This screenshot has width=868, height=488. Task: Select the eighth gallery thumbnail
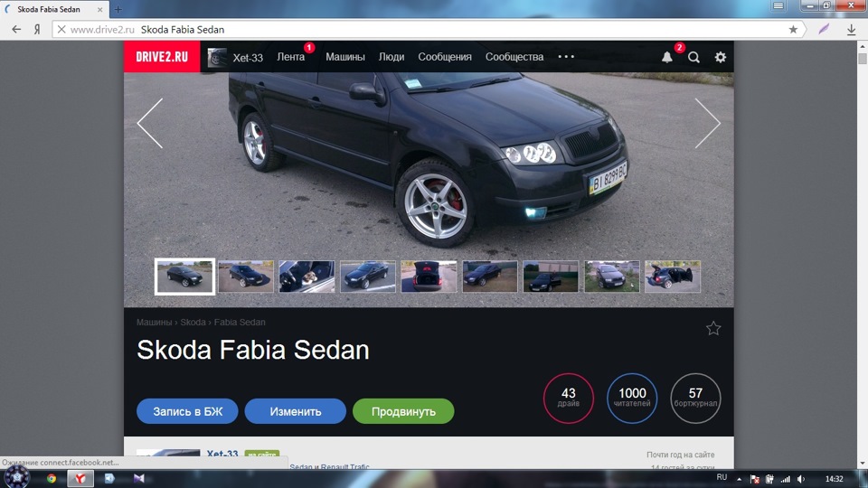click(612, 277)
